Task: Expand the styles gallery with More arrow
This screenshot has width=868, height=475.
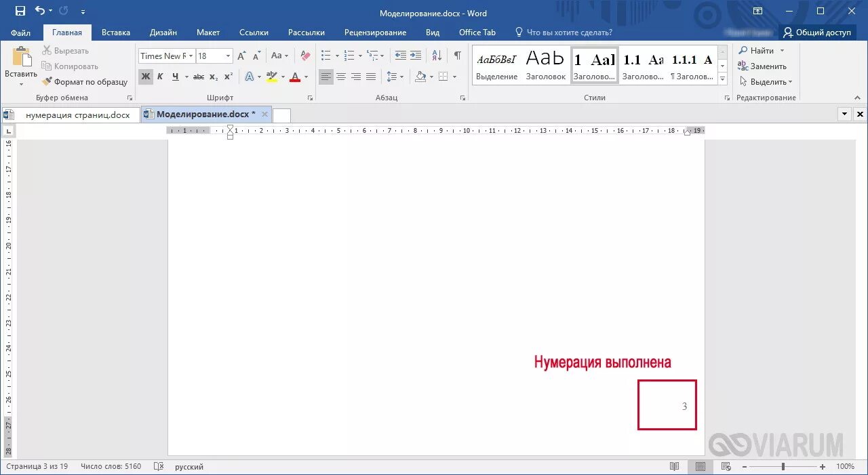Action: (723, 79)
